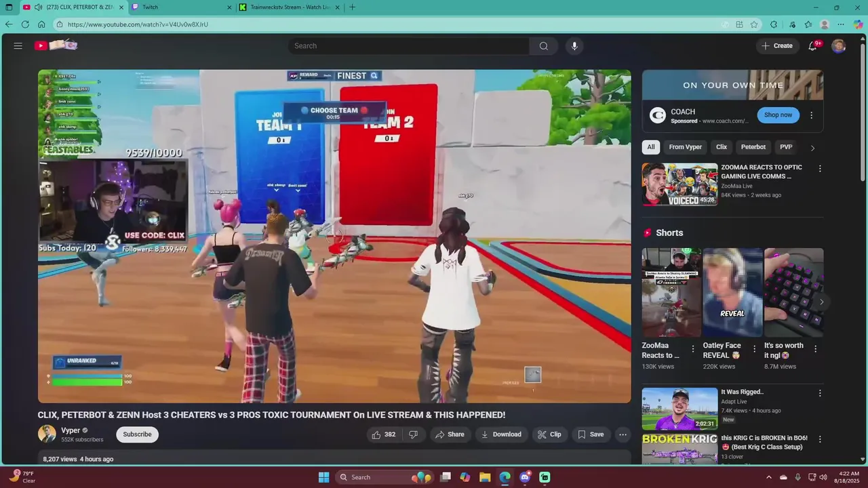Image resolution: width=868 pixels, height=488 pixels.
Task: Open ZooMaa Reacts to Optic thumbnail
Action: tap(679, 184)
